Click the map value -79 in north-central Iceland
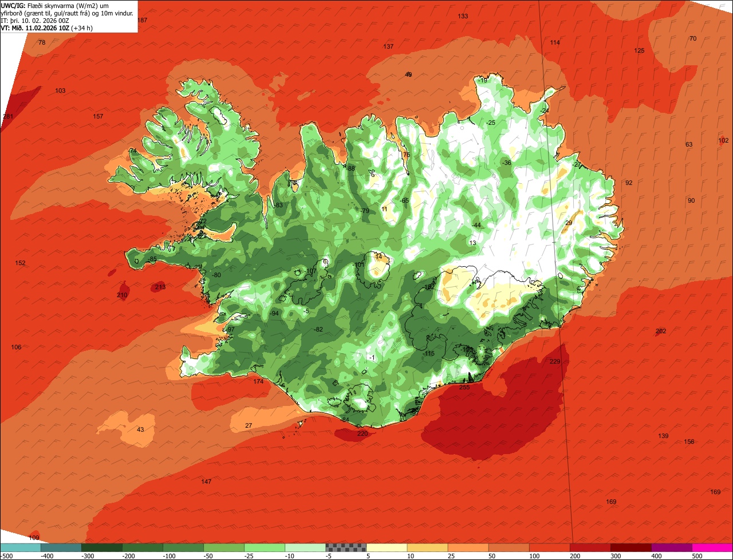The height and width of the screenshot is (560, 733). 365,211
